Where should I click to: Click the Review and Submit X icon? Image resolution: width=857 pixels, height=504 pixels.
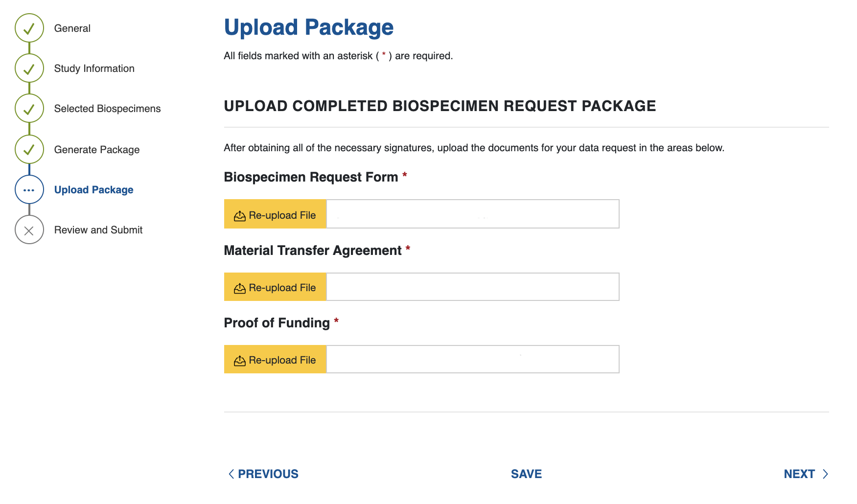[29, 230]
